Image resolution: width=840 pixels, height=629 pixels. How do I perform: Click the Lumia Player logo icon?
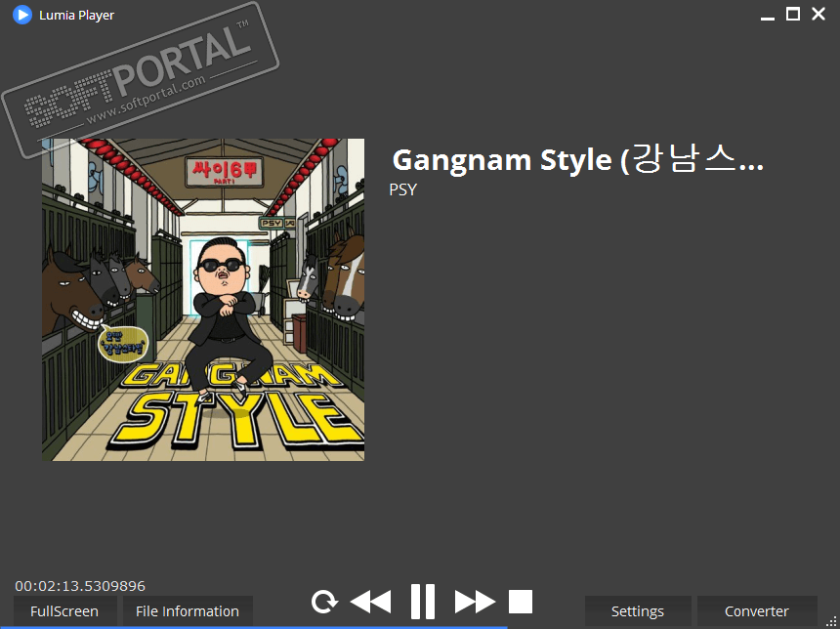pyautogui.click(x=21, y=15)
